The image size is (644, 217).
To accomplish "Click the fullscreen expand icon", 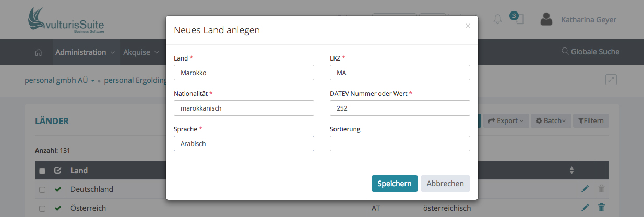I will pyautogui.click(x=611, y=80).
